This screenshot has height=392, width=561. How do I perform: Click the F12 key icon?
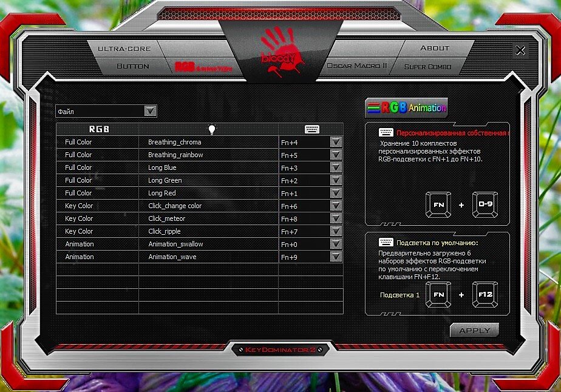click(485, 295)
